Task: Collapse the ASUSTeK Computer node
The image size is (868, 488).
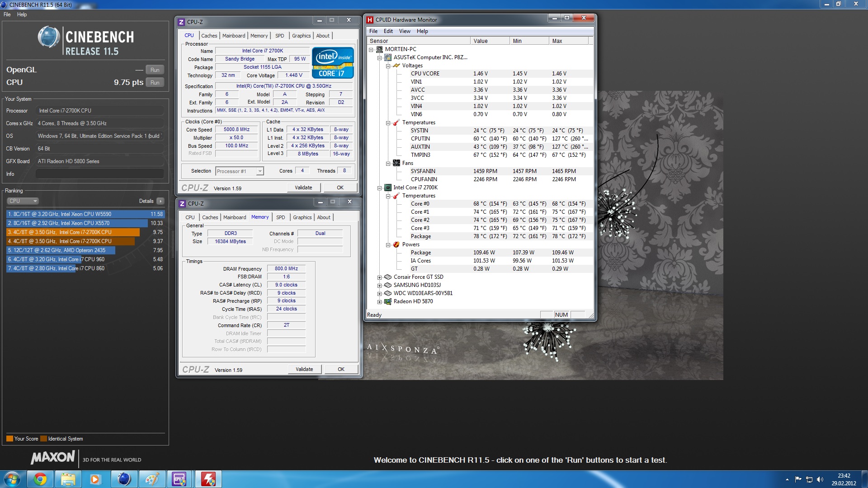Action: click(380, 57)
